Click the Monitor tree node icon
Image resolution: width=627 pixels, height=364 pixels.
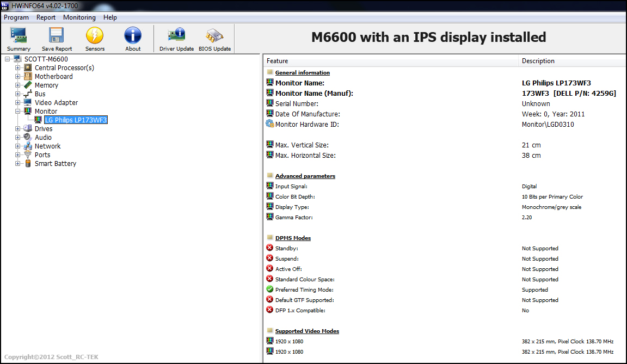28,111
